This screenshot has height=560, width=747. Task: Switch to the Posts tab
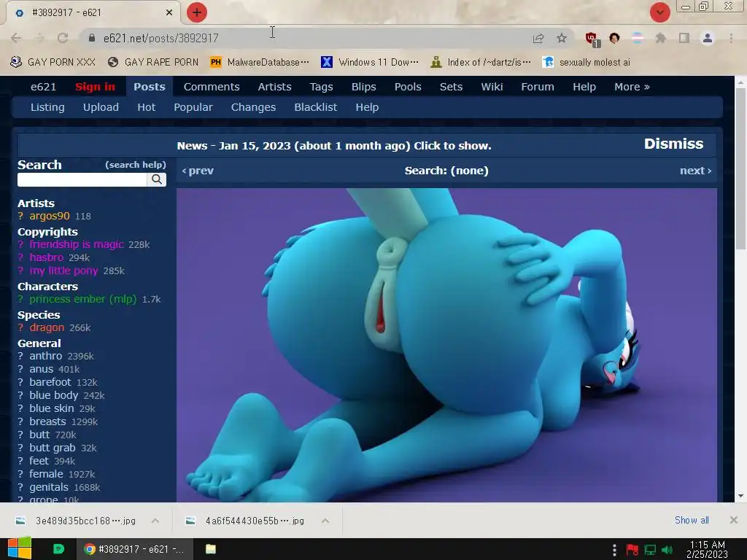coord(149,87)
